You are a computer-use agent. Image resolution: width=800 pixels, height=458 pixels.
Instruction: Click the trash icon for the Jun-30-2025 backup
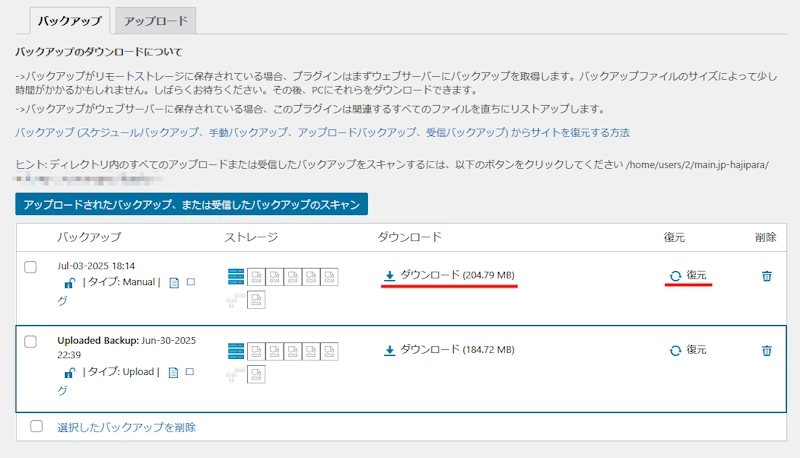pos(766,351)
